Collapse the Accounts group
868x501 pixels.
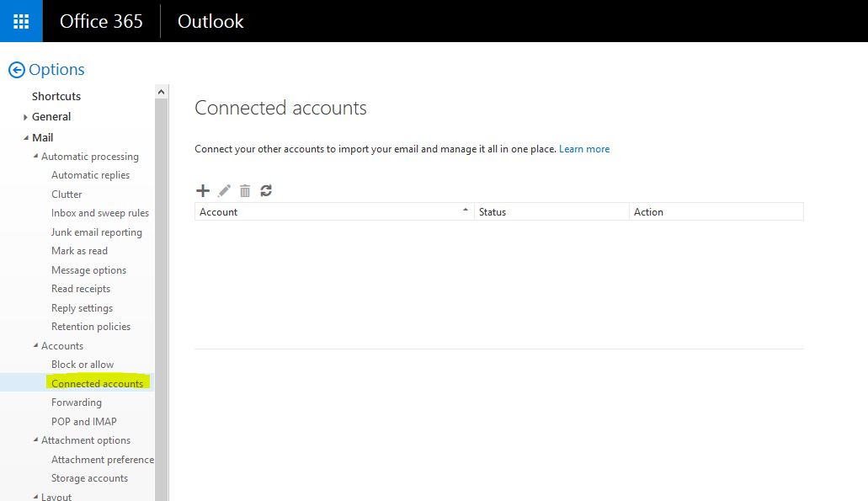[x=35, y=345]
